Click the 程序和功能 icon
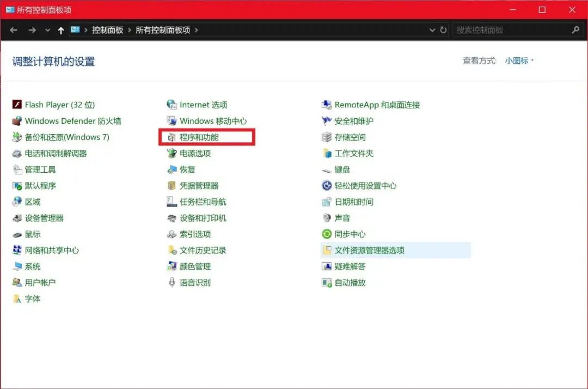 coord(171,137)
